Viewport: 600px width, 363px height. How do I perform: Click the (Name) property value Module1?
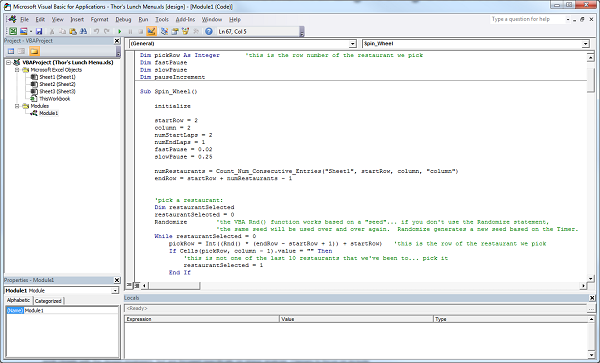point(72,310)
